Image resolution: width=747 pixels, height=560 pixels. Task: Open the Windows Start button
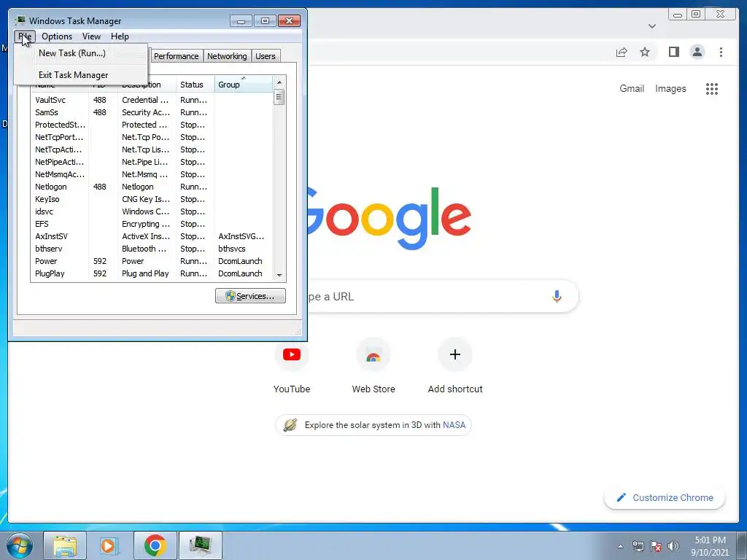(x=20, y=545)
